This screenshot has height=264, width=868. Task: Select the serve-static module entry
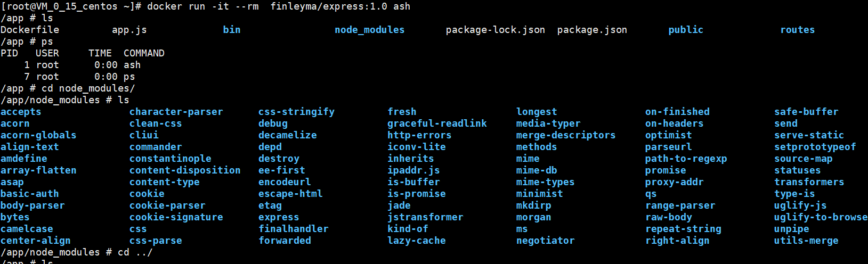click(809, 135)
